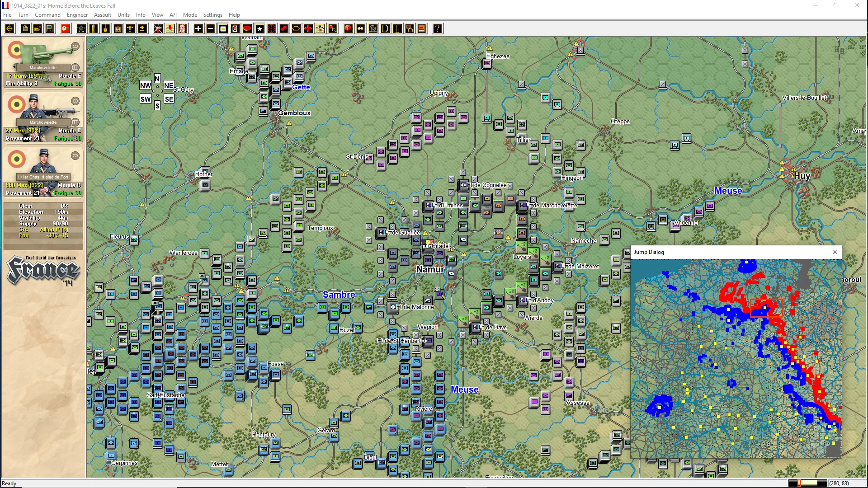Click the France '14 logo
This screenshot has height=488, width=868.
[43, 270]
